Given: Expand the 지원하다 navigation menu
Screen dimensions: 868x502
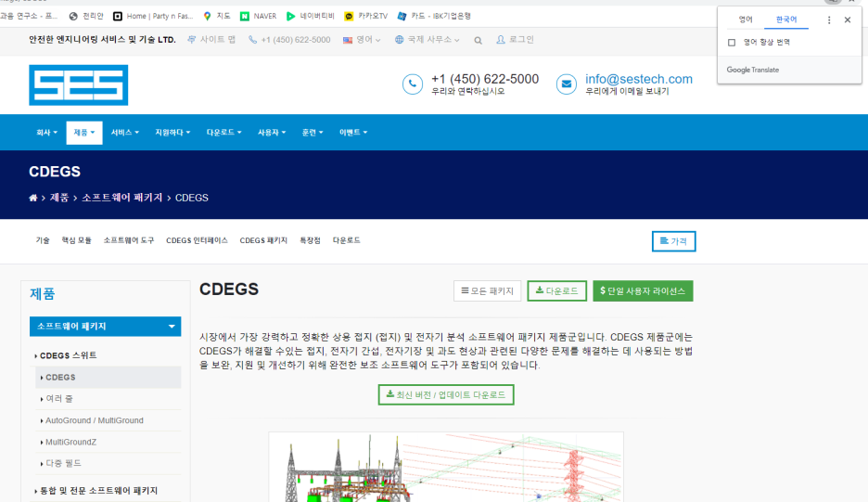Looking at the screenshot, I should [172, 133].
